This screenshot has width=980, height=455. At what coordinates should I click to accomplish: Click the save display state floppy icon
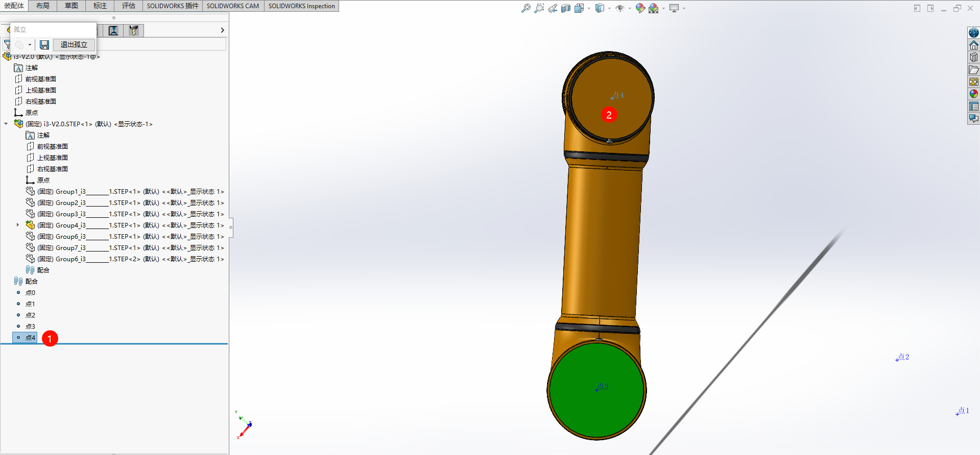(x=44, y=45)
